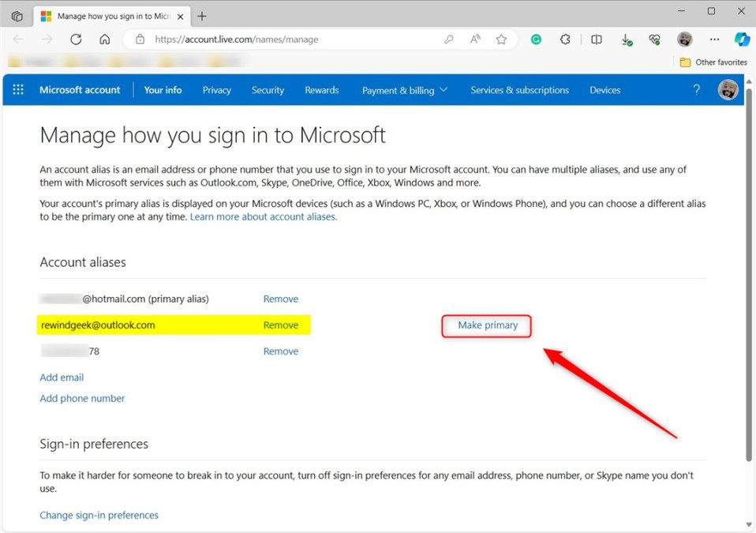Remove the rewindgeek@outlook.com alias

click(x=281, y=325)
